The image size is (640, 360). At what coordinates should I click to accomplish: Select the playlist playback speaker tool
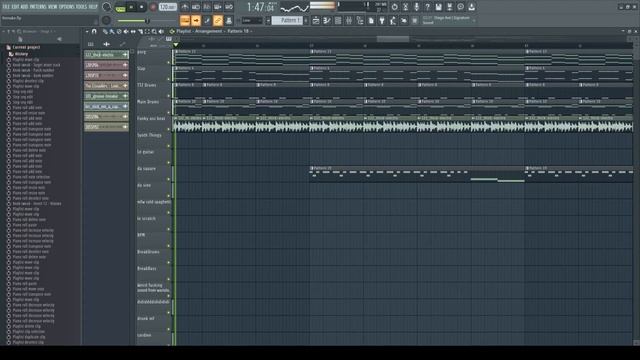click(161, 31)
